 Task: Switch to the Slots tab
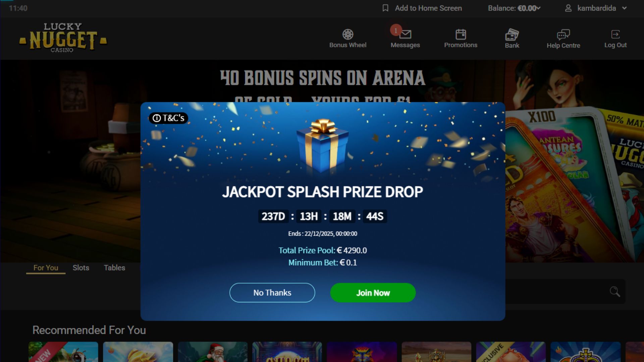pyautogui.click(x=81, y=268)
